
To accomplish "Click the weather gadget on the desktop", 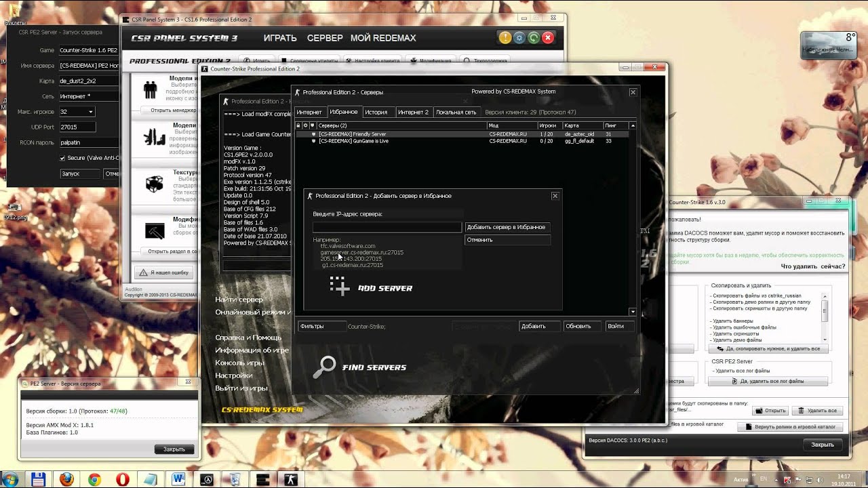I will coord(828,45).
